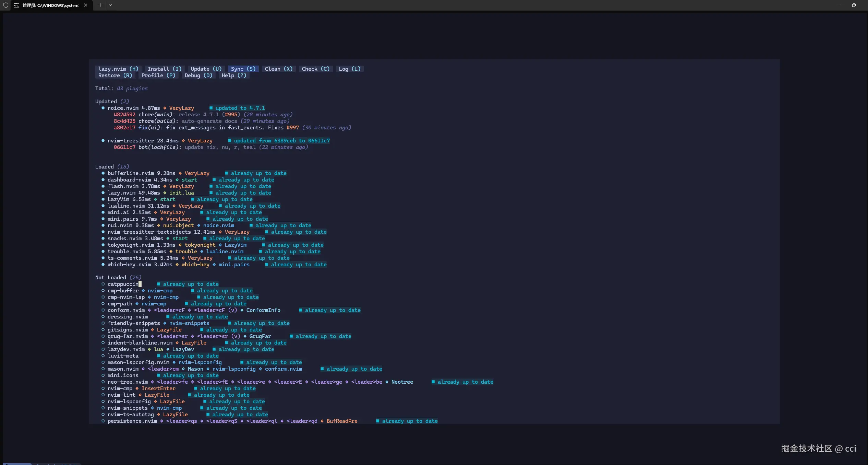Screen dimensions: 868x465
Task: Click hollow circle beside persistence.nvim
Action: (x=103, y=421)
